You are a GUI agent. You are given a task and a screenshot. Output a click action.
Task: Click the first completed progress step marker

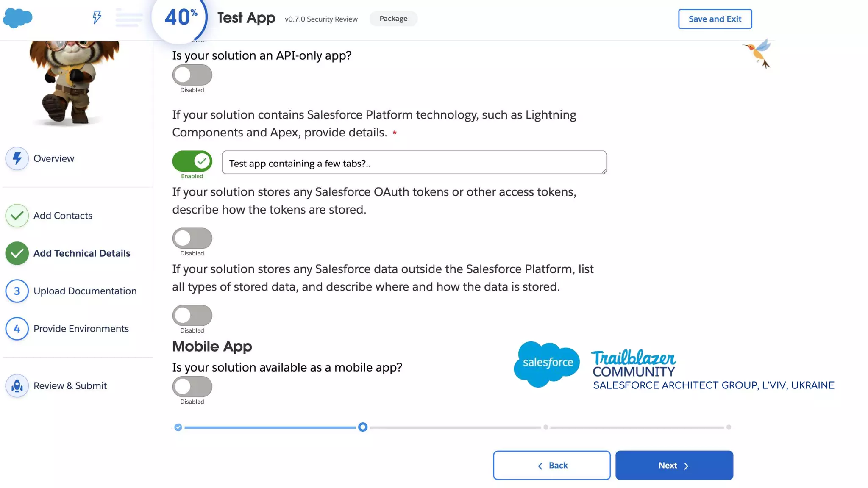point(178,427)
